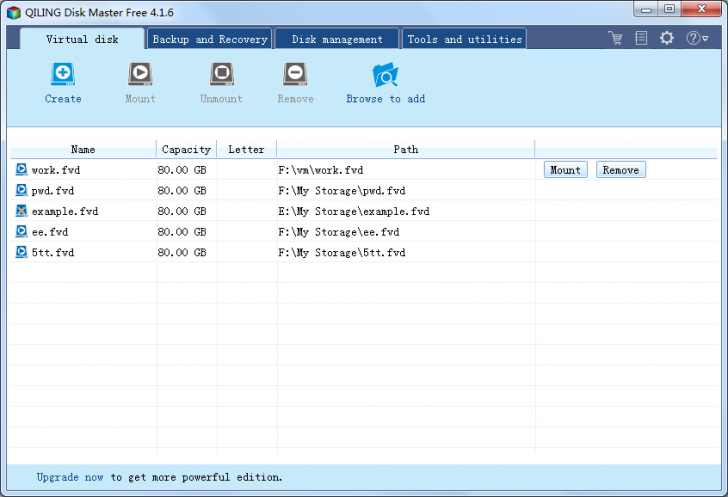Click the Unmount toolbar icon

click(x=221, y=74)
